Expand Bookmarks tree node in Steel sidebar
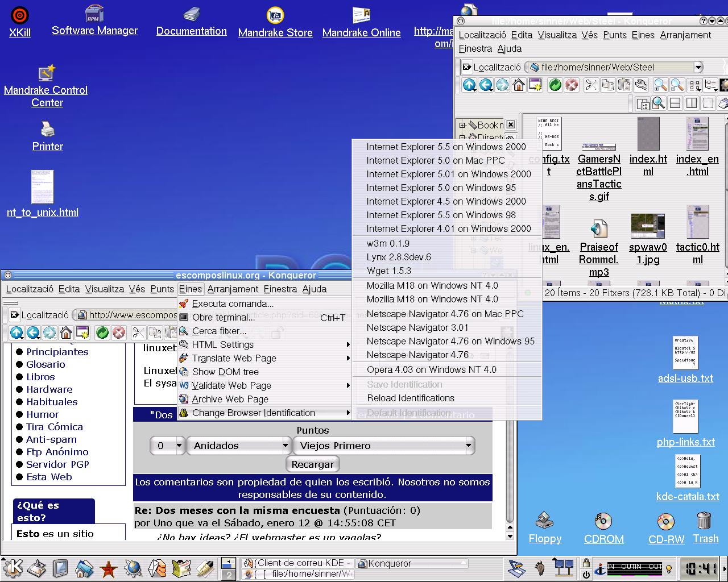 coord(462,125)
